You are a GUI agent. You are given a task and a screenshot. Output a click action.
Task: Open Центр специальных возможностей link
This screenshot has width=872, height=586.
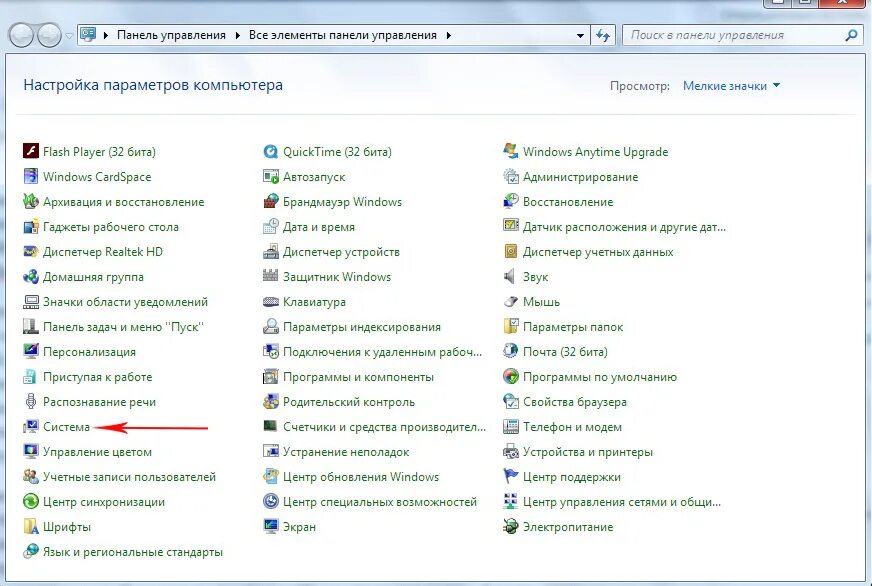(x=380, y=502)
